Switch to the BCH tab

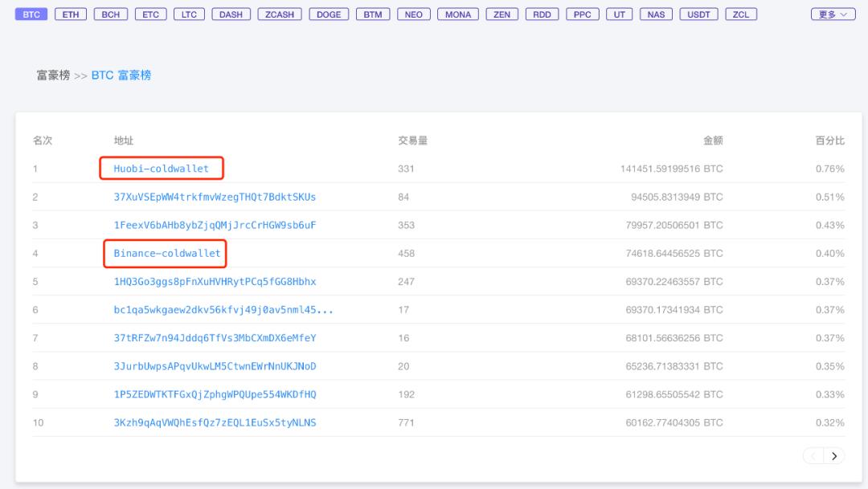(x=111, y=14)
